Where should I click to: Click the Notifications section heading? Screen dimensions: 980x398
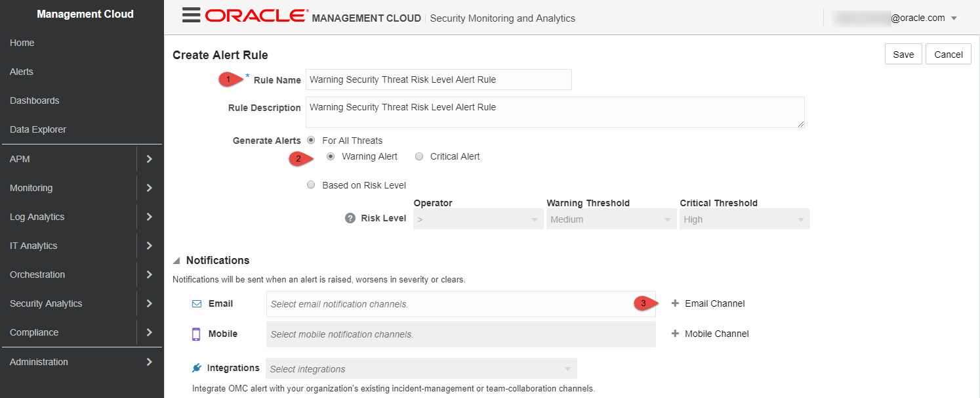218,261
